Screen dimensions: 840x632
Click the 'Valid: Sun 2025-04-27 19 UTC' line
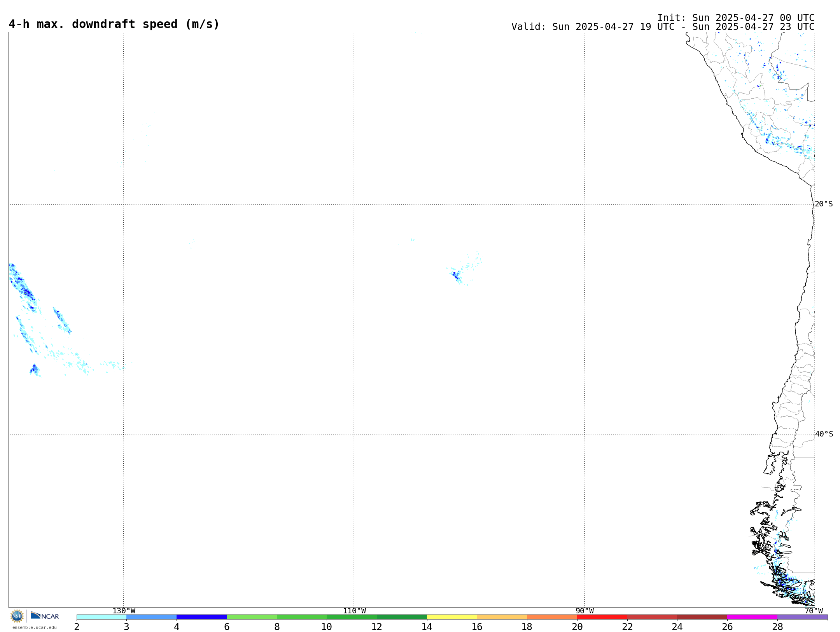point(663,27)
